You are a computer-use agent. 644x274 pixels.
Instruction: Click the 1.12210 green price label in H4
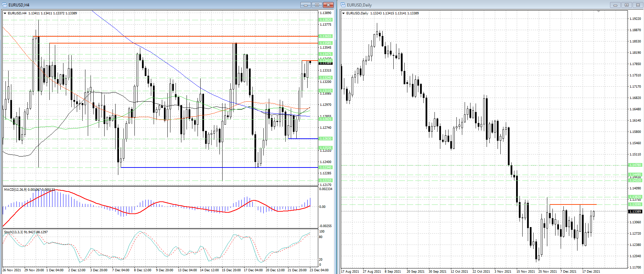325,180
